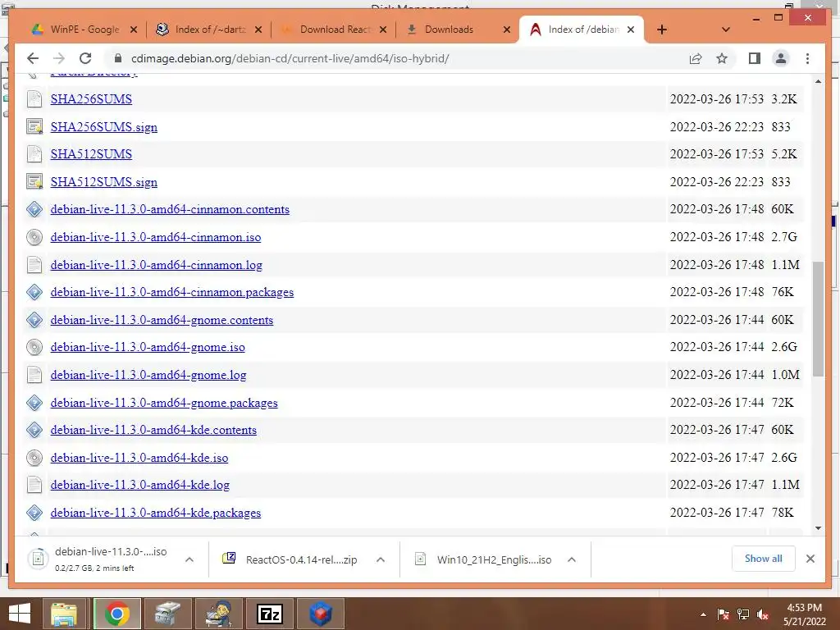
Task: Close the WinPE - Google tab
Action: click(134, 30)
